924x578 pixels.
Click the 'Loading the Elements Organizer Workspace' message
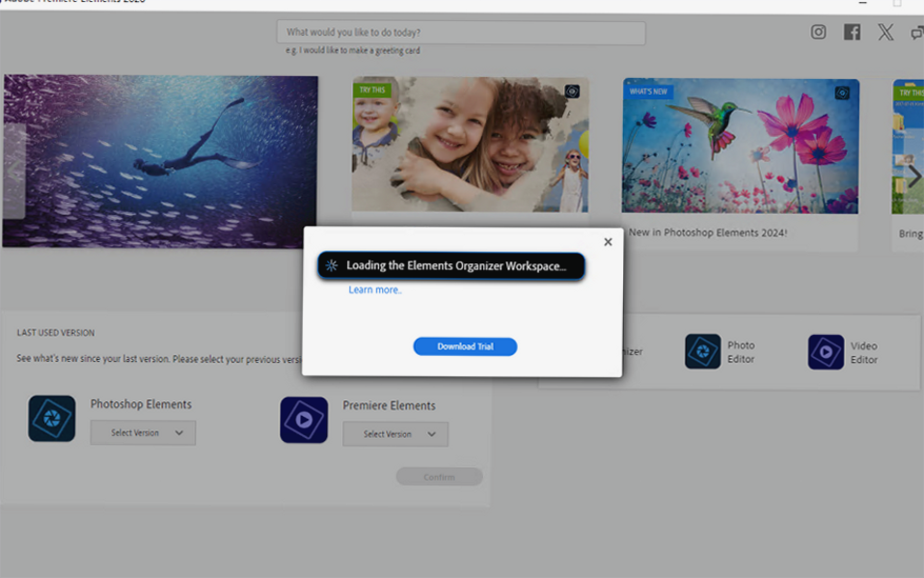451,266
